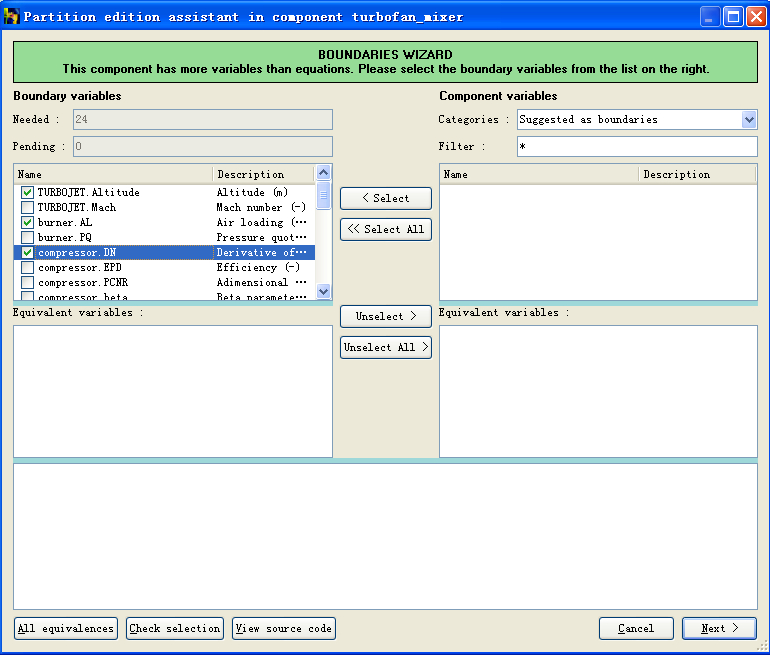770x655 pixels.
Task: Click component variables Name column header
Action: click(x=539, y=174)
